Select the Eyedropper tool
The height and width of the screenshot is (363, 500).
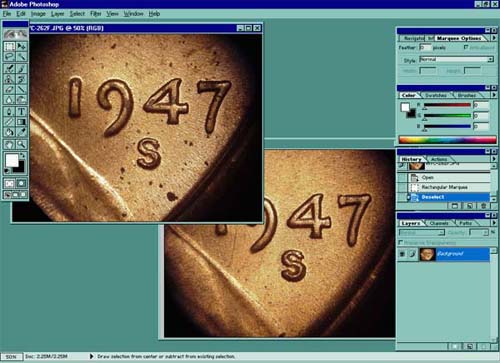point(21,132)
